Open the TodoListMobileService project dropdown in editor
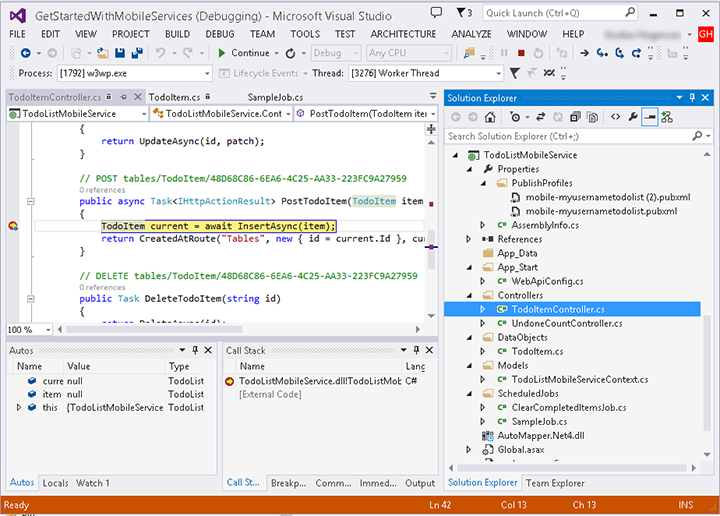This screenshot has height=516, width=720. 78,113
